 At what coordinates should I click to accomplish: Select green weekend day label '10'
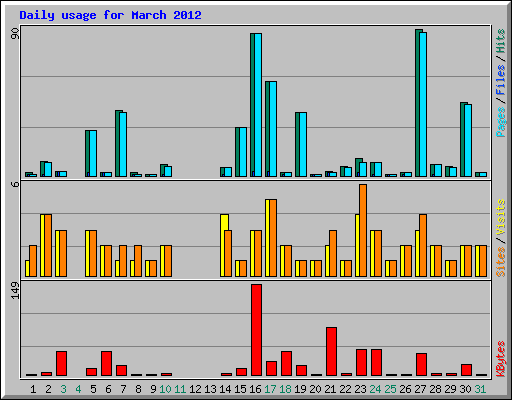point(165,389)
